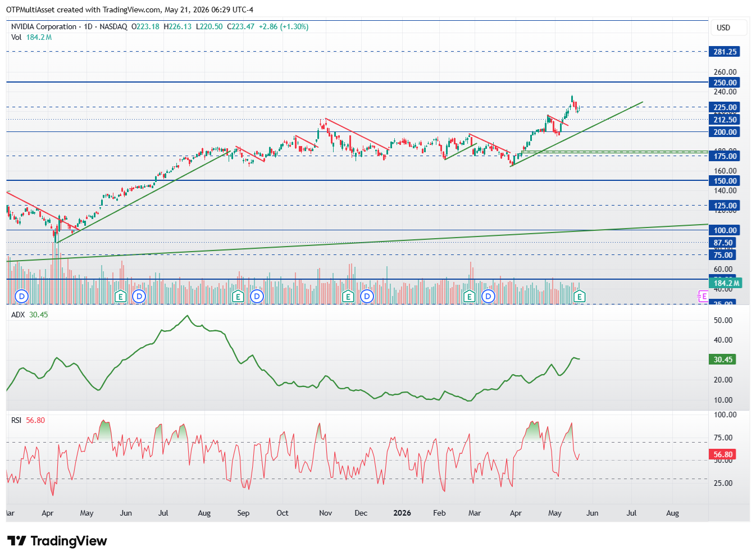The height and width of the screenshot is (560, 756).
Task: Click the 40.00 value on ADX scale
Action: [x=723, y=340]
